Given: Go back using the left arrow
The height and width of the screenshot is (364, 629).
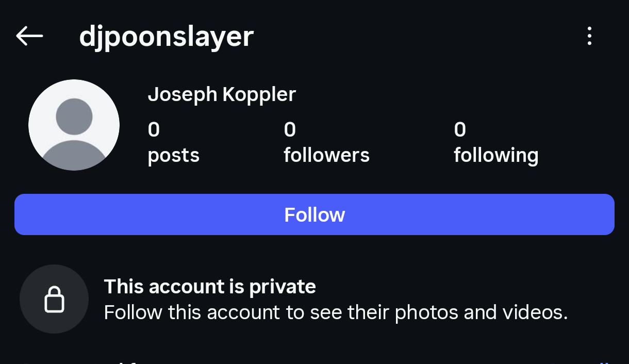Looking at the screenshot, I should 29,36.
